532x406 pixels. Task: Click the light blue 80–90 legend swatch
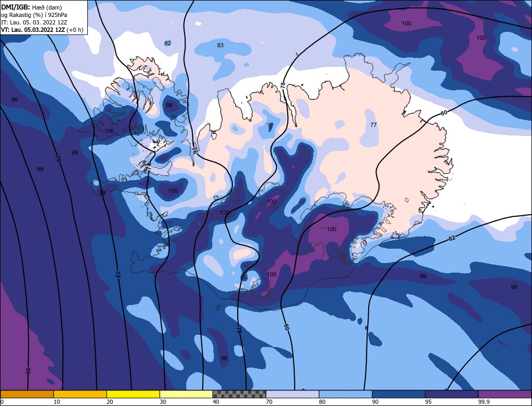[345, 394]
